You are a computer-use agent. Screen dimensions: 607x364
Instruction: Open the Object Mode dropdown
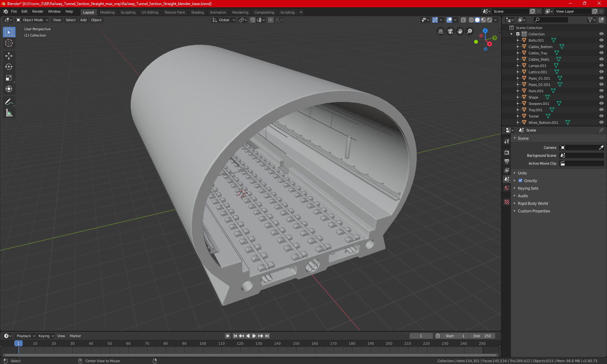point(32,20)
